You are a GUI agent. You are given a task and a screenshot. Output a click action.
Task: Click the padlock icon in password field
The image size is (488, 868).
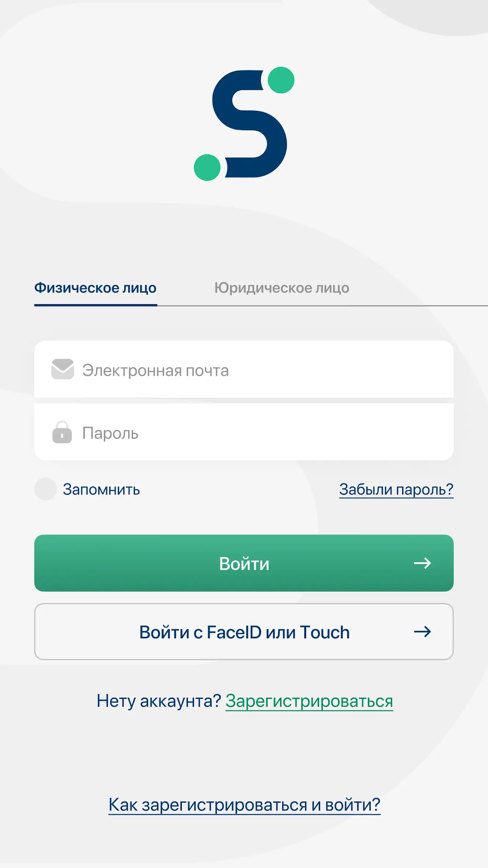tap(62, 432)
